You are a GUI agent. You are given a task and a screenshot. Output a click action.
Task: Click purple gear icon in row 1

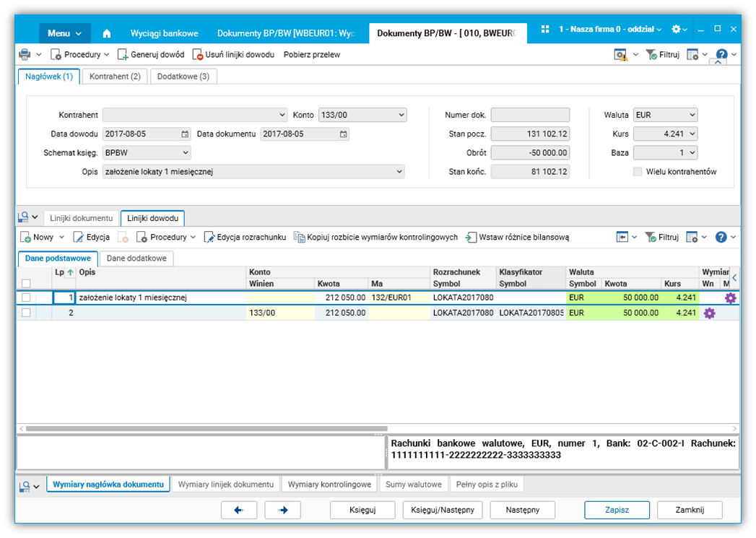click(731, 298)
